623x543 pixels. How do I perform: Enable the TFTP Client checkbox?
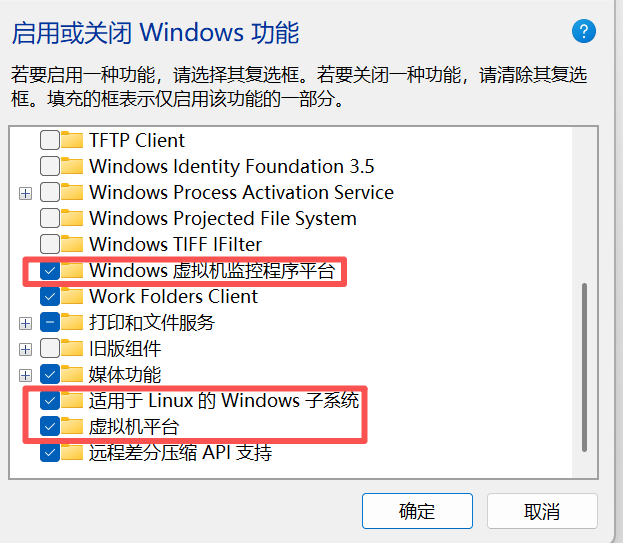pos(49,140)
